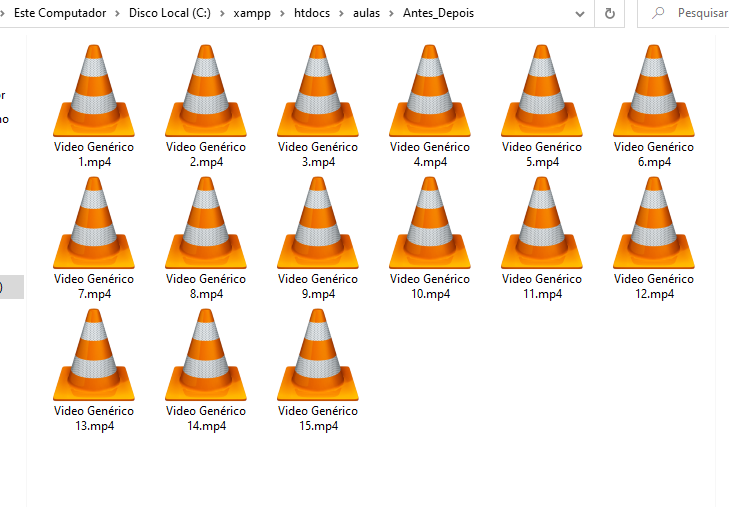Select the Video Genérico 14.mp4 cone icon
The height and width of the screenshot is (520, 729).
coord(206,355)
